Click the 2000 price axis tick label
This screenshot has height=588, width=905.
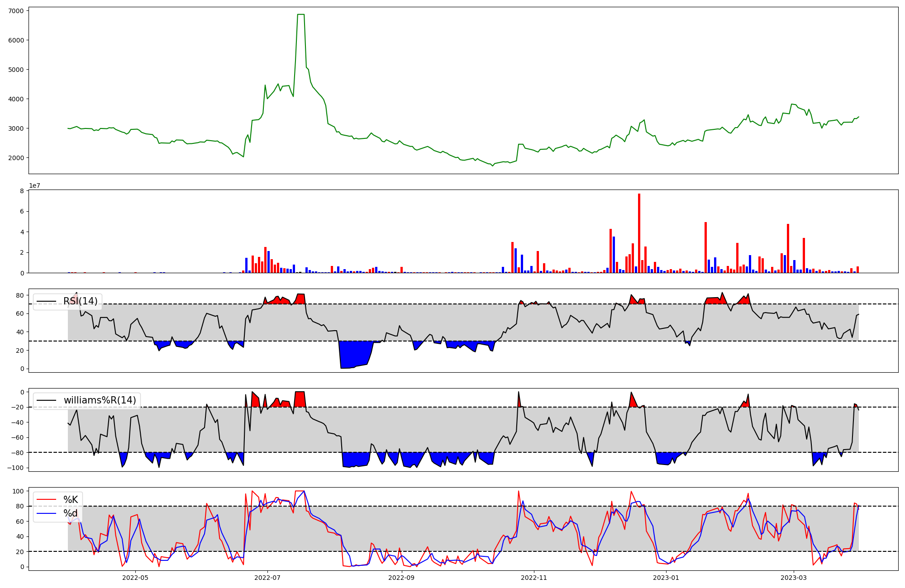16,158
